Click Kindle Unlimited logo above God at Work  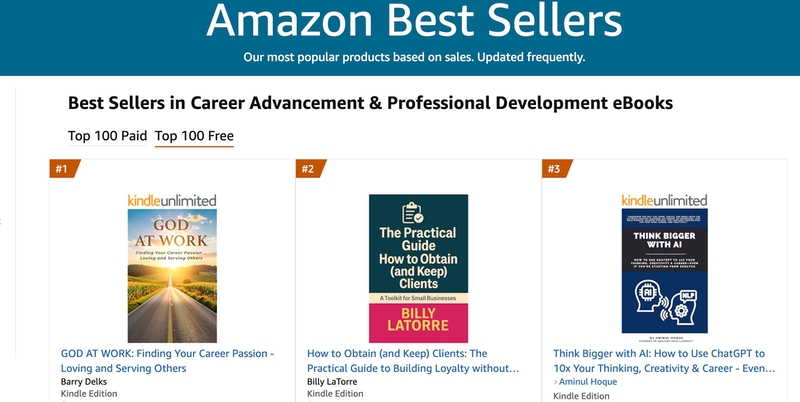point(172,201)
